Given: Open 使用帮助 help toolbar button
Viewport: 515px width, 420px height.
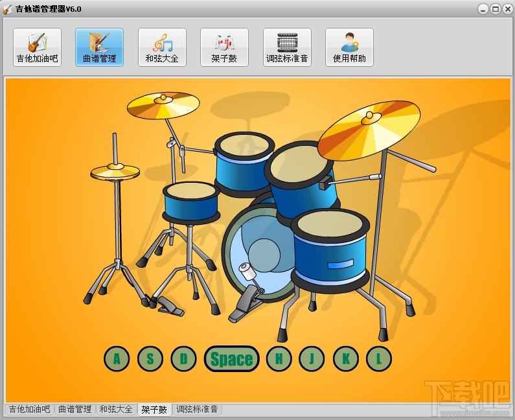Looking at the screenshot, I should [349, 47].
